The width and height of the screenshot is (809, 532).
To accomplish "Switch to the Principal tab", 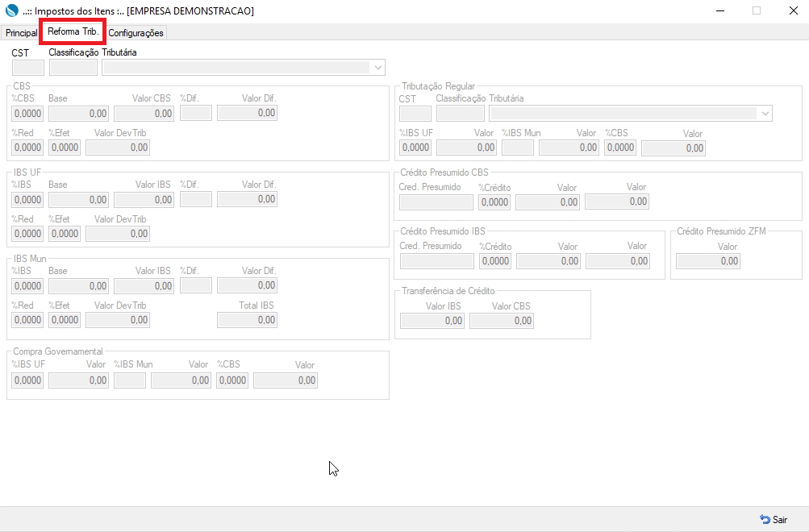I will click(x=21, y=33).
